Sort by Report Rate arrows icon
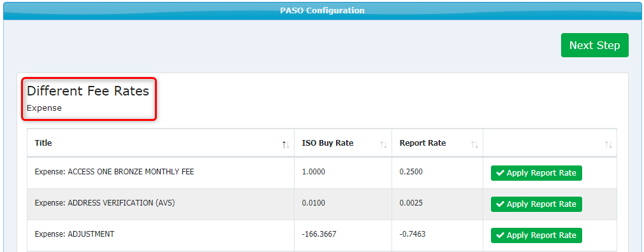 (474, 144)
